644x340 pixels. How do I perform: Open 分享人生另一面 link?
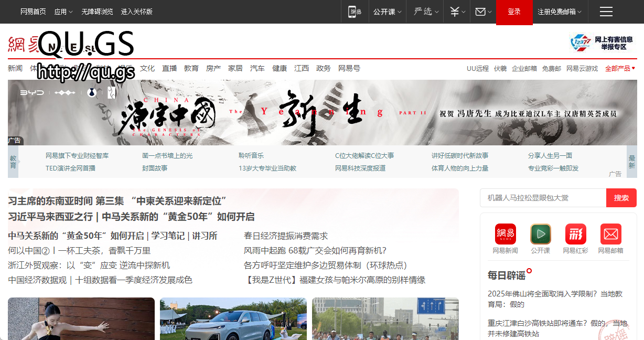pos(550,156)
